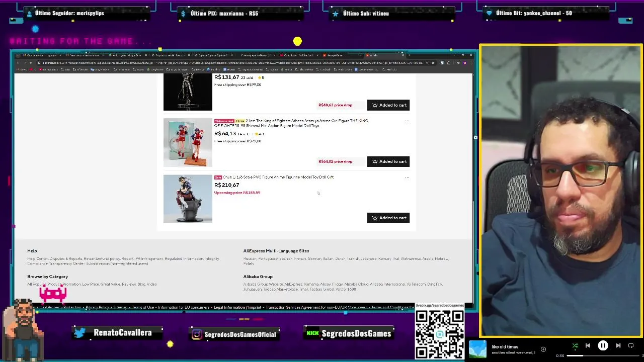Select Portuguese in Multi-Language Sites
The width and height of the screenshot is (644, 362).
tap(268, 259)
